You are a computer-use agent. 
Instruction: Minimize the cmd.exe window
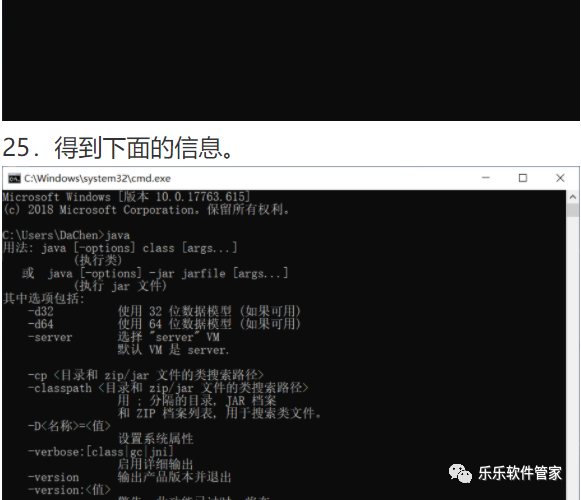(x=486, y=178)
